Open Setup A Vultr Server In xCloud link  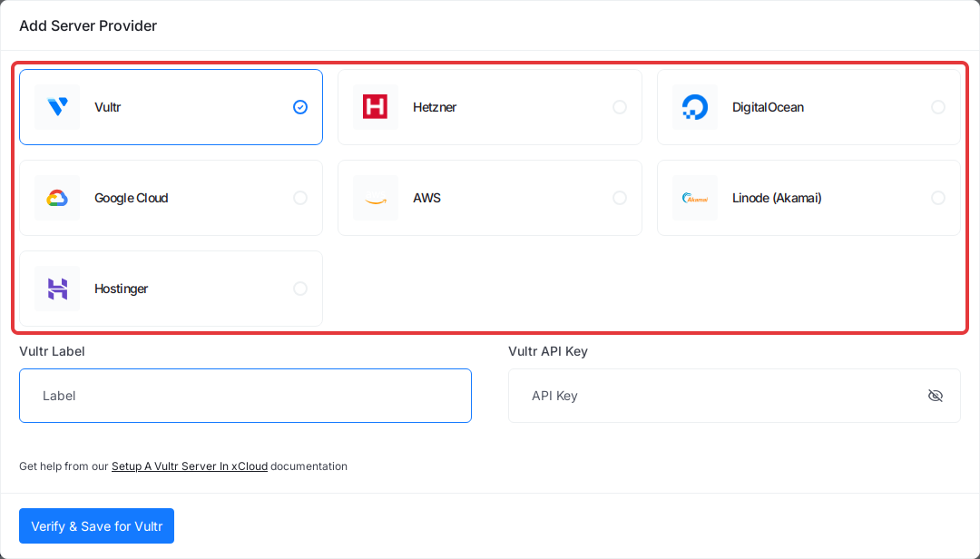coord(190,466)
